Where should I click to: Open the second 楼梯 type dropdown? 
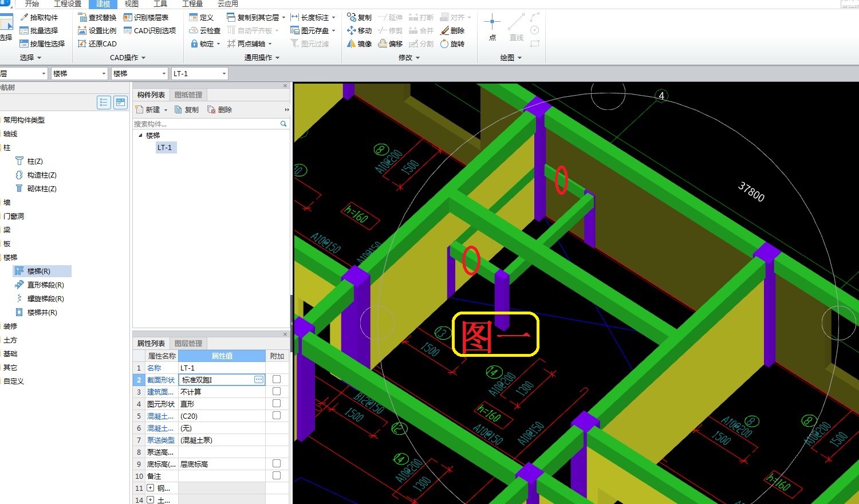point(164,73)
